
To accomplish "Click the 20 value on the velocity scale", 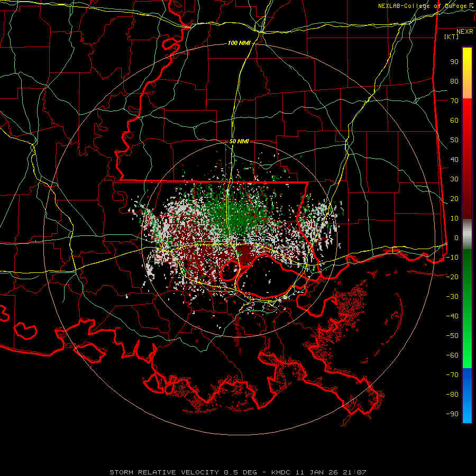I will 454,199.
